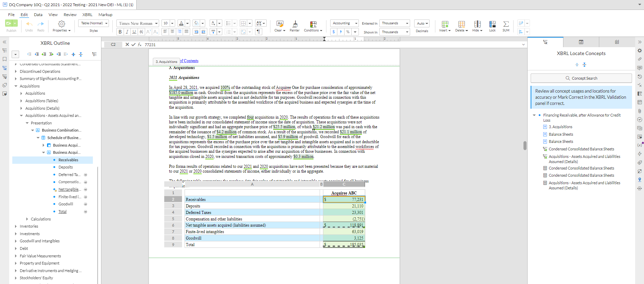The width and height of the screenshot is (644, 284).
Task: Select Goodwill item in XBRL outline
Action: point(66,204)
